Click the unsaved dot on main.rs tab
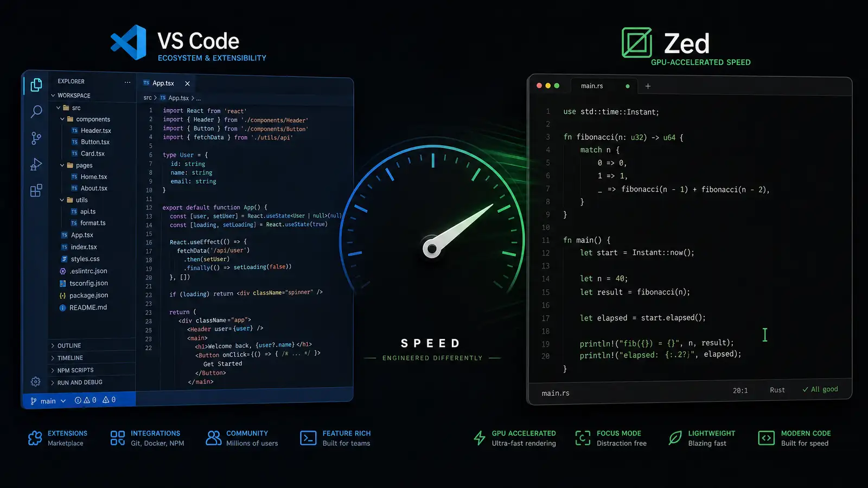 [628, 86]
